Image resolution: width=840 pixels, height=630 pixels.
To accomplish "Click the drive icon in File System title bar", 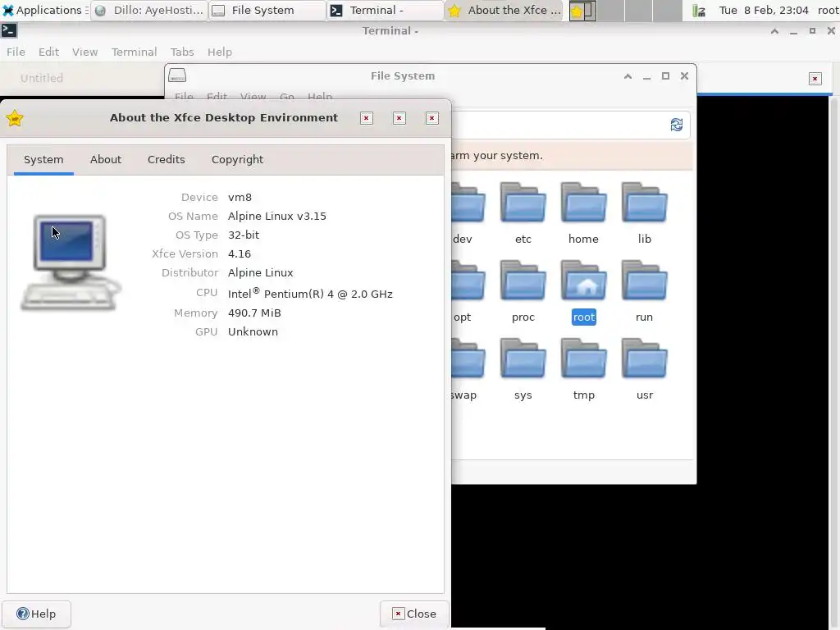I will [177, 75].
